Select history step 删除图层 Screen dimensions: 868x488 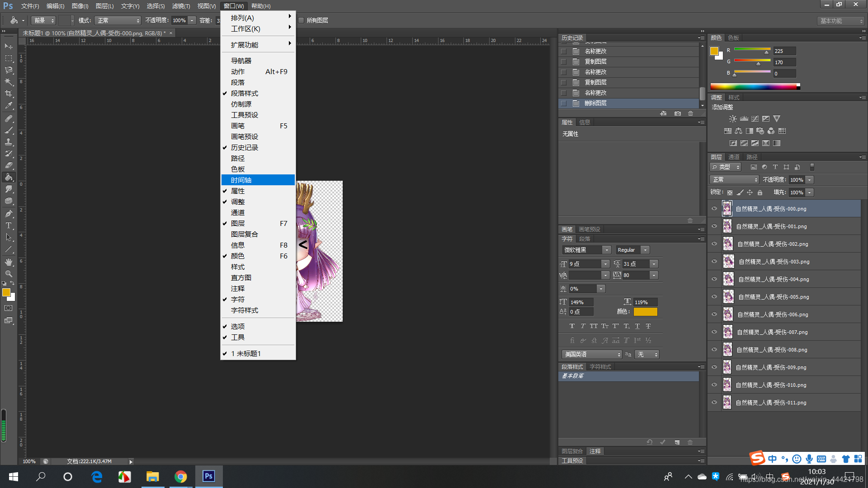(595, 103)
